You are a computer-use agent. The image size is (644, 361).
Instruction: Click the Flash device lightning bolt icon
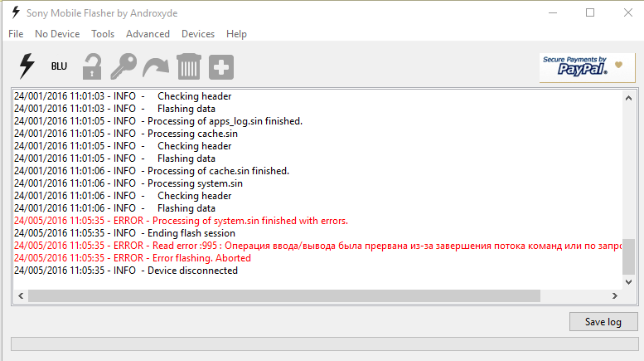tap(27, 66)
